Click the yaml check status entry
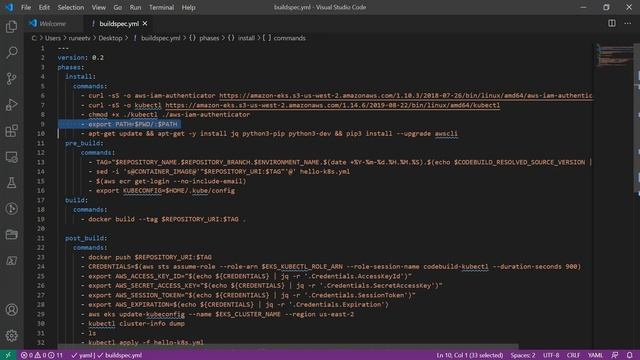This screenshot has width=640, height=360. click(82, 355)
